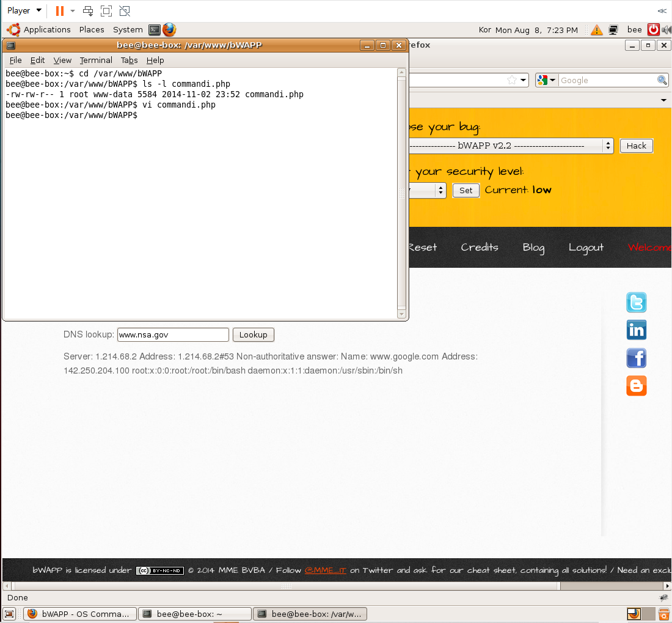Click Set security level button
This screenshot has height=623, width=672.
tap(466, 190)
